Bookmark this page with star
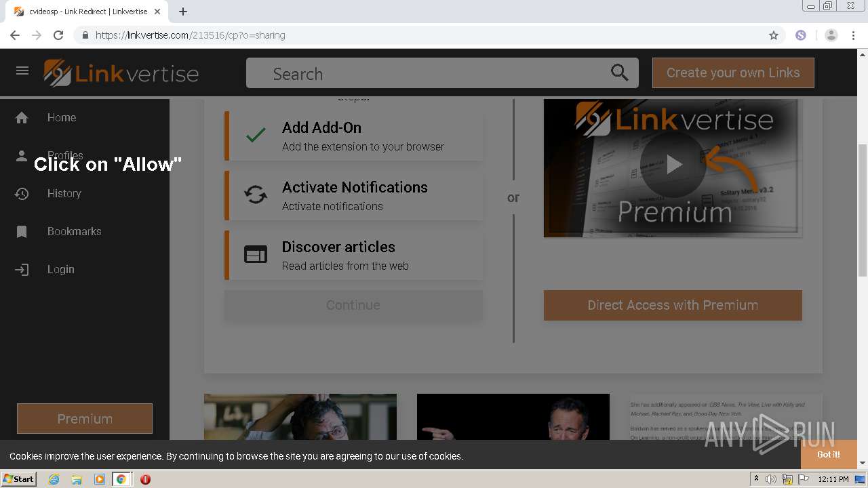 pos(774,35)
